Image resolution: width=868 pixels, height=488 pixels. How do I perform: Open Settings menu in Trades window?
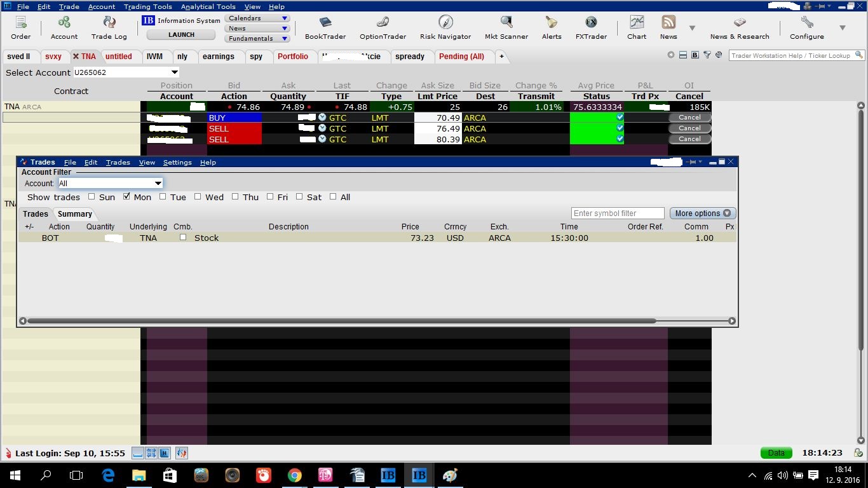tap(177, 163)
